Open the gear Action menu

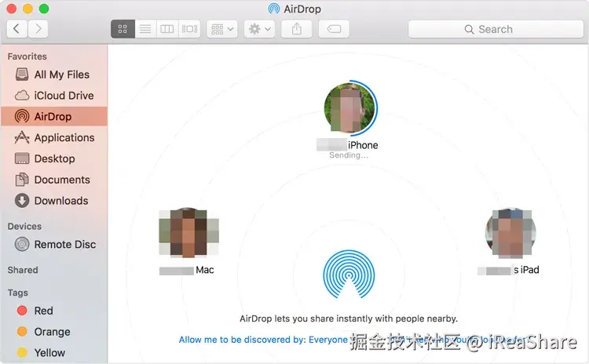pos(260,29)
